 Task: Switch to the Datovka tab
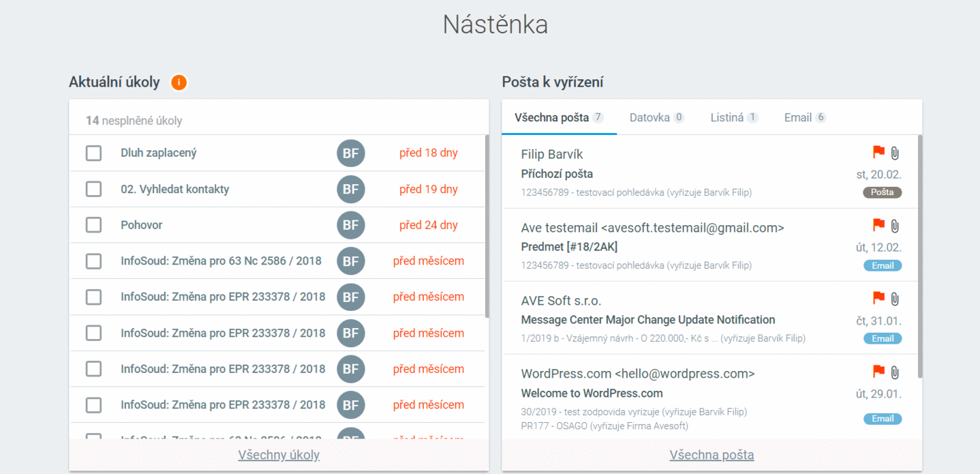(656, 117)
